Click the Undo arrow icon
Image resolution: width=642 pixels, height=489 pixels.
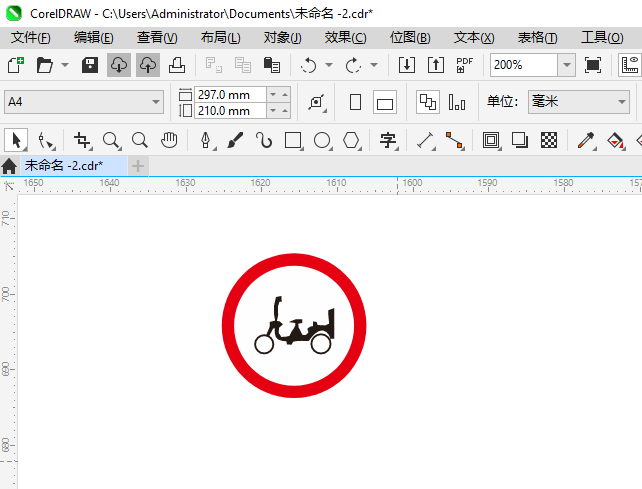tap(308, 65)
